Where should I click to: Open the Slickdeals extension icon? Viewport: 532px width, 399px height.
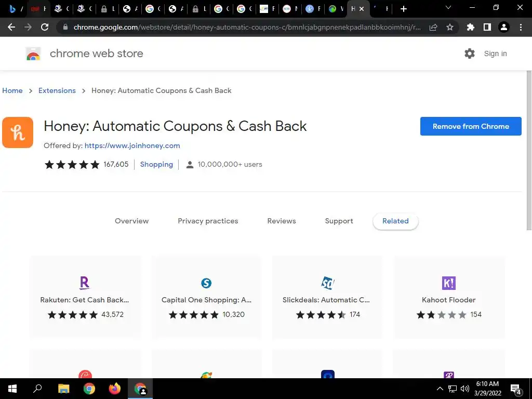click(x=328, y=283)
